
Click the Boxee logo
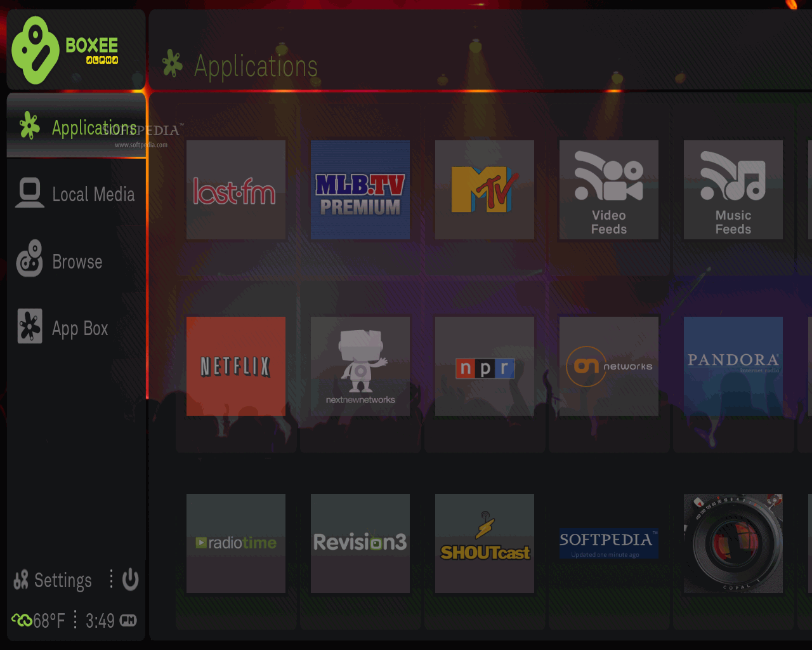click(65, 50)
